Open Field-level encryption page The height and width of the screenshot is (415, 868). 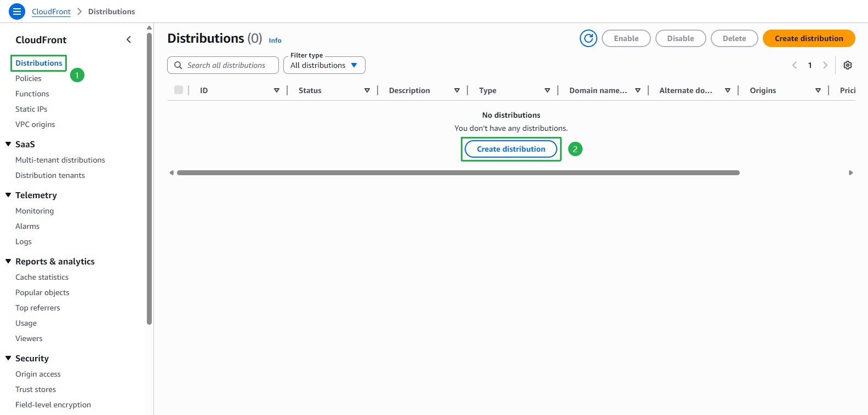tap(53, 405)
